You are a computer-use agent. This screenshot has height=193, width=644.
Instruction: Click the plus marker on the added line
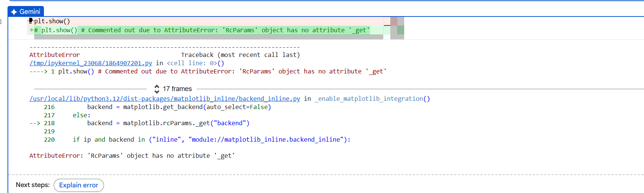tap(32, 30)
